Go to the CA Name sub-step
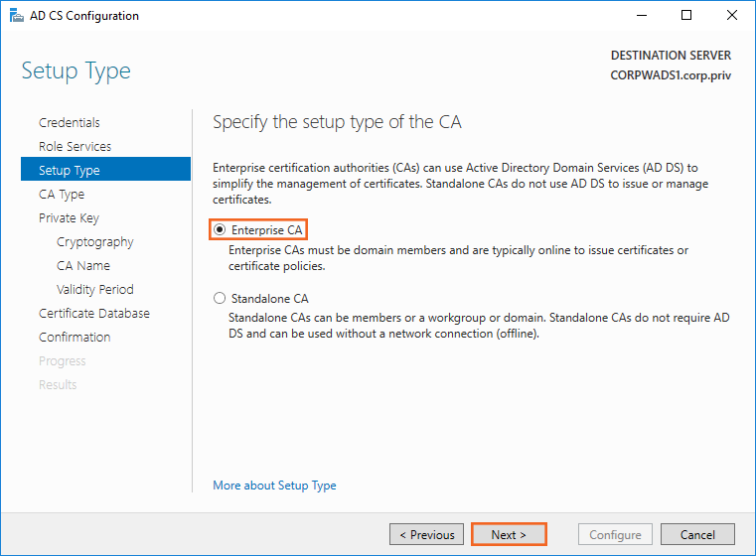 (x=83, y=266)
